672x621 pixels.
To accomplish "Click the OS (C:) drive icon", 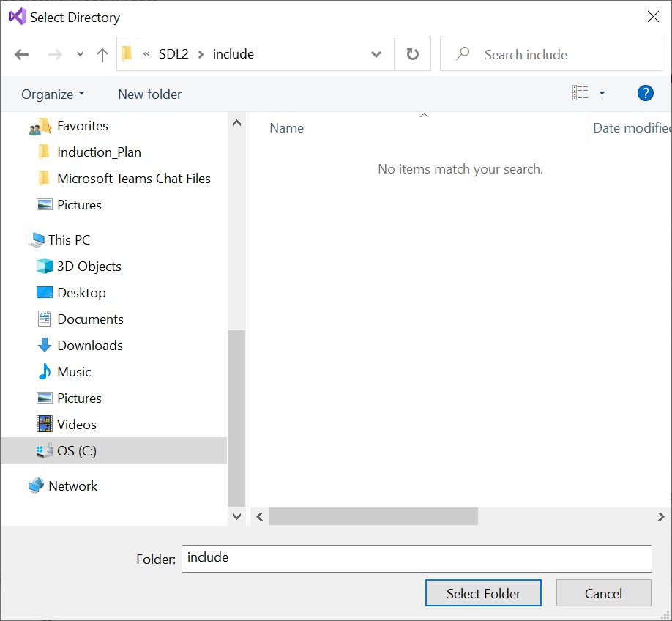I will coord(45,450).
